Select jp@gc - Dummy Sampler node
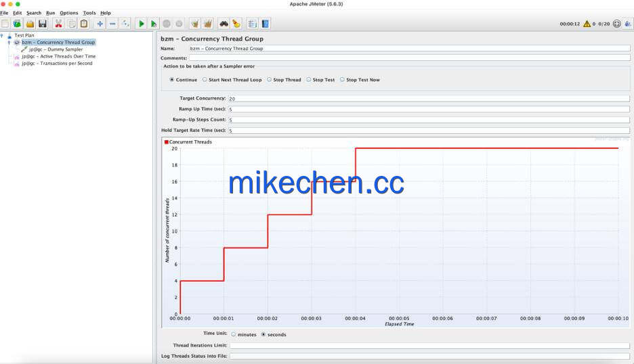634x364 pixels. coord(56,49)
